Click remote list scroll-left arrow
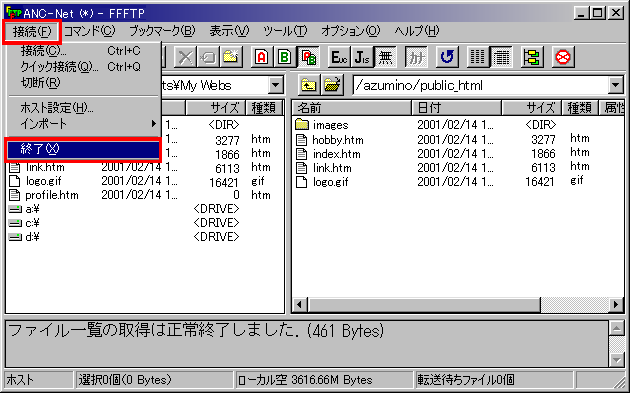Viewport: 630px width, 393px height. (300, 305)
